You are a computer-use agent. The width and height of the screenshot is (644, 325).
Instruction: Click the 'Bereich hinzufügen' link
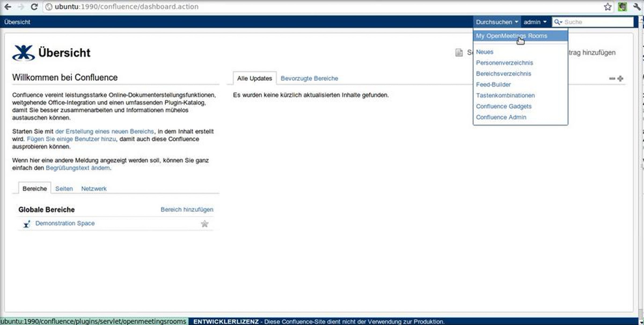187,210
